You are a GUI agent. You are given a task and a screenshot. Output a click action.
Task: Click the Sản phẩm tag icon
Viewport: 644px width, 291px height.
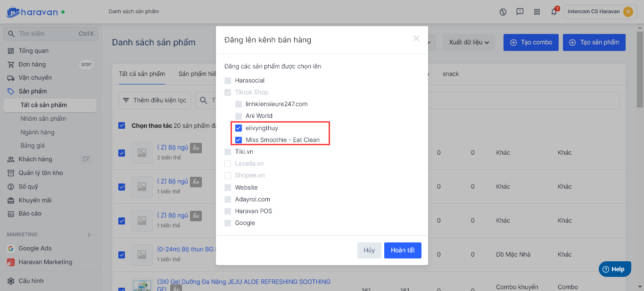point(10,91)
